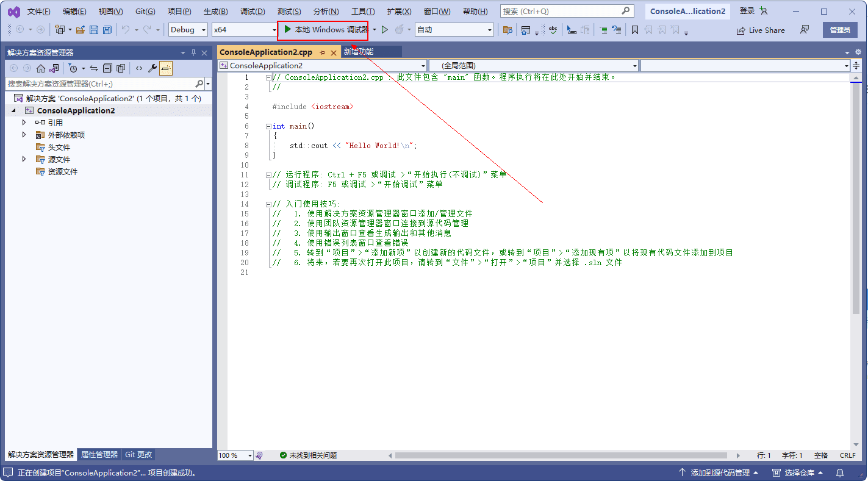Click the Visual Studio logo icon
This screenshot has height=481, width=868.
pyautogui.click(x=13, y=12)
